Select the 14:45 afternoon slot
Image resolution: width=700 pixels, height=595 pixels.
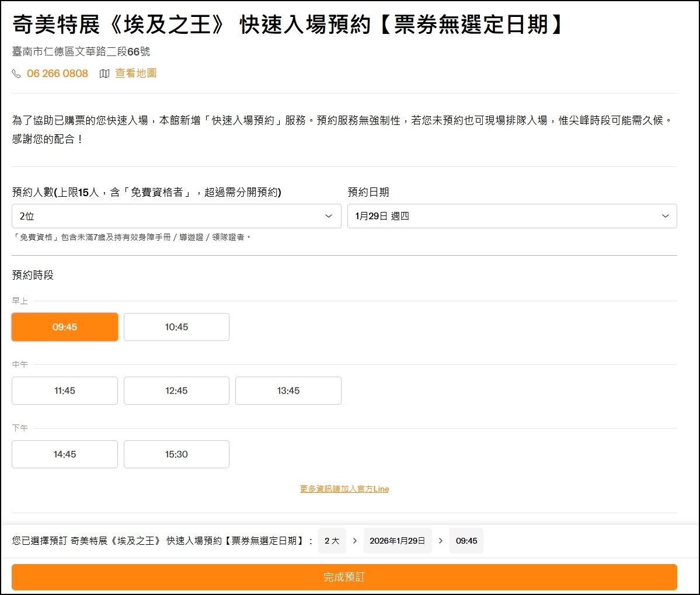coord(65,454)
